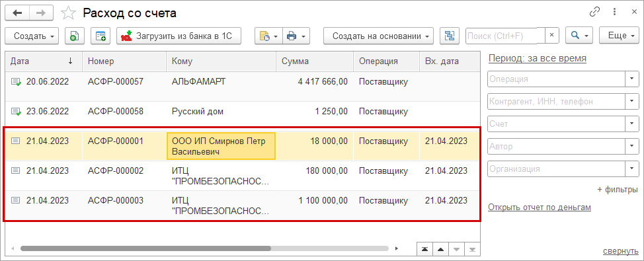Open the Период: за все время link
This screenshot has width=644, height=261.
click(537, 58)
